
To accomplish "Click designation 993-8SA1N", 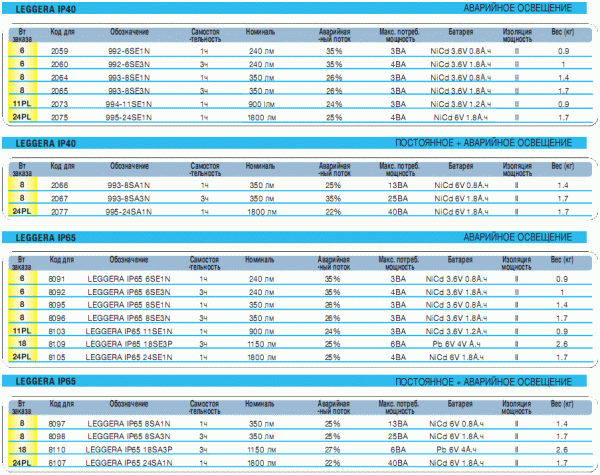I will [129, 185].
